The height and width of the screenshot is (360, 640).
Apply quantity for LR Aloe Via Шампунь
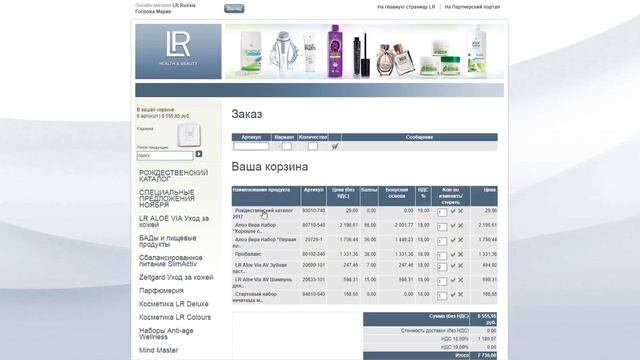(x=453, y=280)
